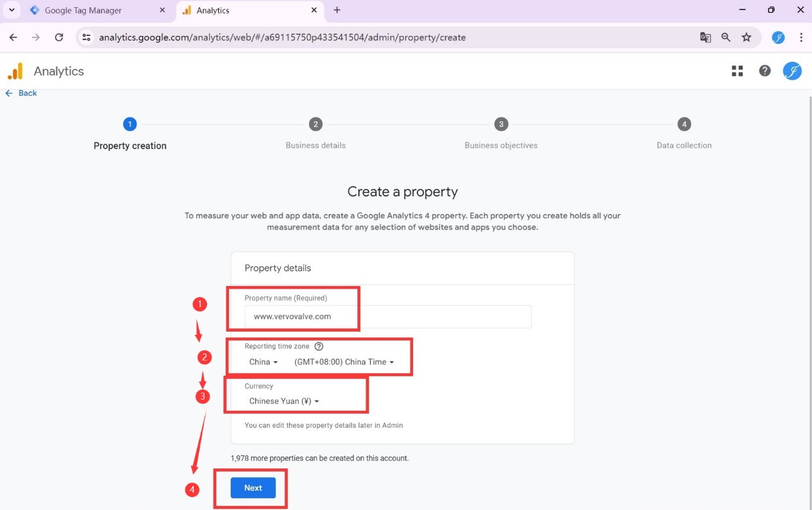Image resolution: width=812 pixels, height=510 pixels.
Task: Expand the China country dropdown
Action: (264, 362)
